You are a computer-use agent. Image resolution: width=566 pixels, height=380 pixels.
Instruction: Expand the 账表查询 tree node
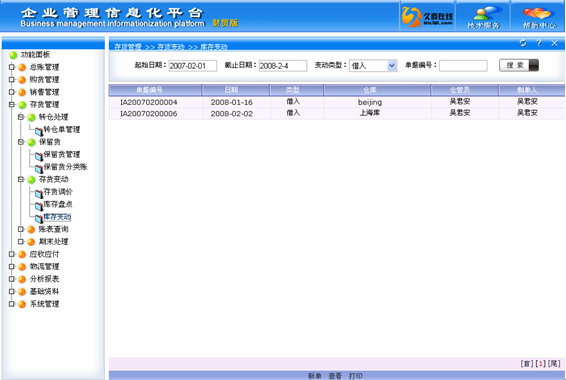tap(21, 229)
